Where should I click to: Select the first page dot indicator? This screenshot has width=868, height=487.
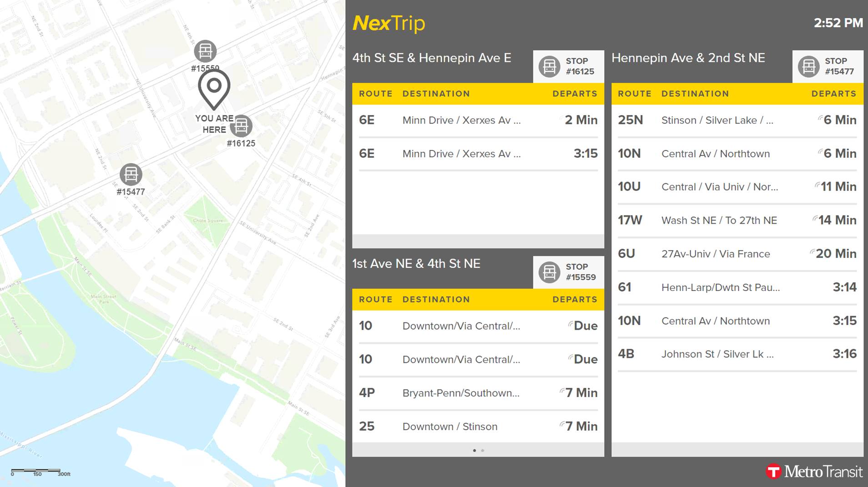point(474,451)
